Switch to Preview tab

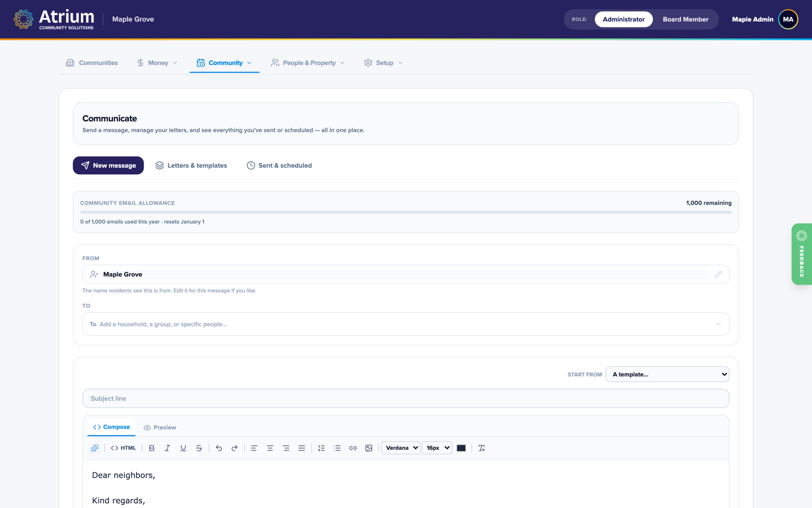(160, 428)
